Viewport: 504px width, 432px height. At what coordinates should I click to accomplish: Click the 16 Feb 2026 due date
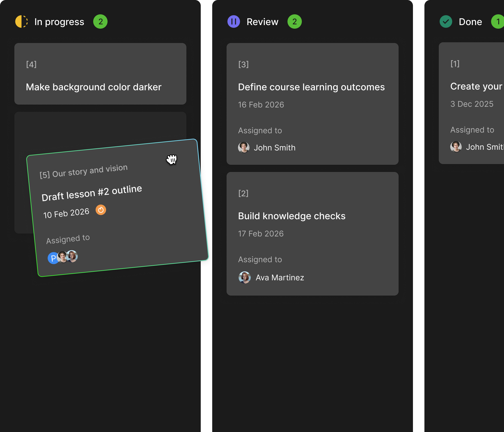coord(261,105)
